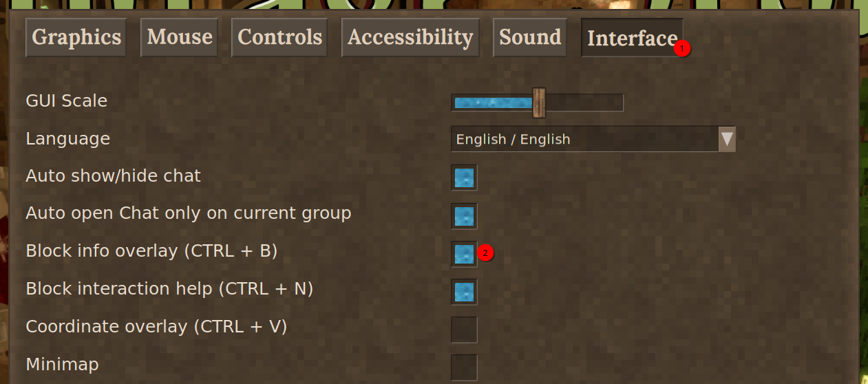Screen dimensions: 868x384
Task: Select the Interface tab
Action: (x=630, y=38)
